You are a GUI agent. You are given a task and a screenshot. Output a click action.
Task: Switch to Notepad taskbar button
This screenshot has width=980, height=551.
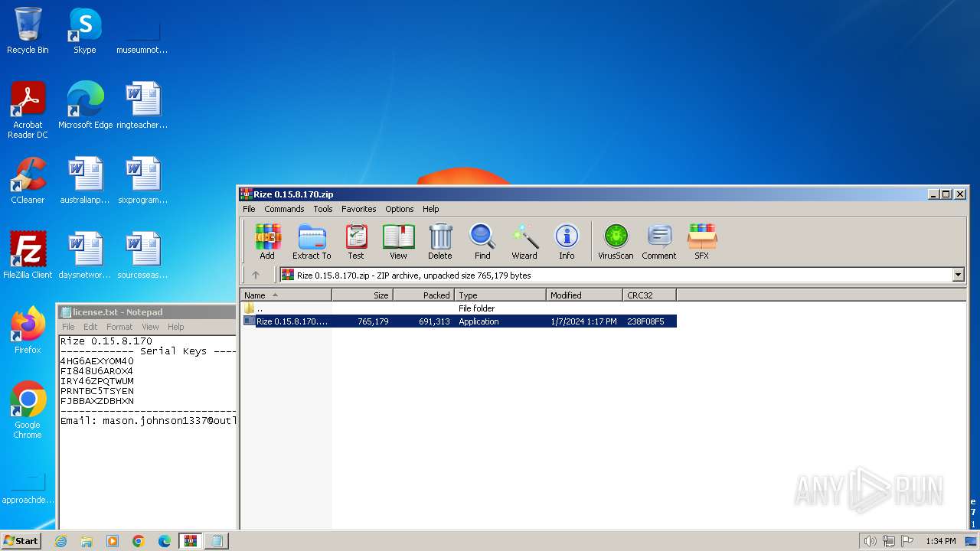(217, 541)
